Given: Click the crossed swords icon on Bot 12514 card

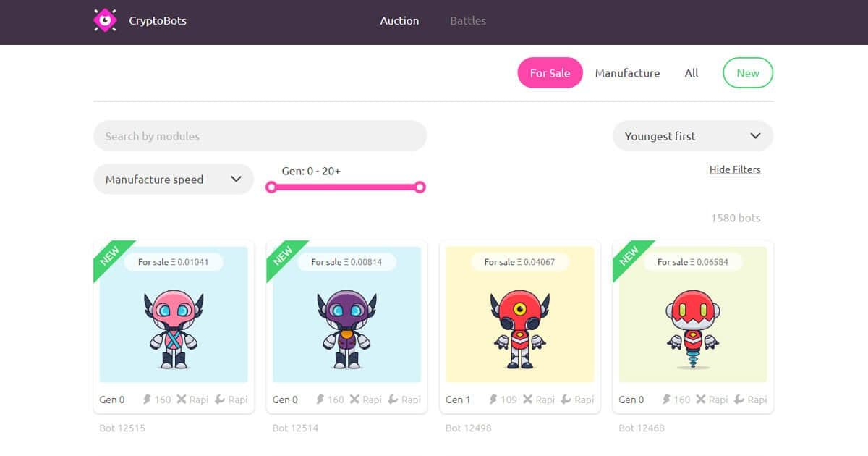Looking at the screenshot, I should click(x=354, y=400).
